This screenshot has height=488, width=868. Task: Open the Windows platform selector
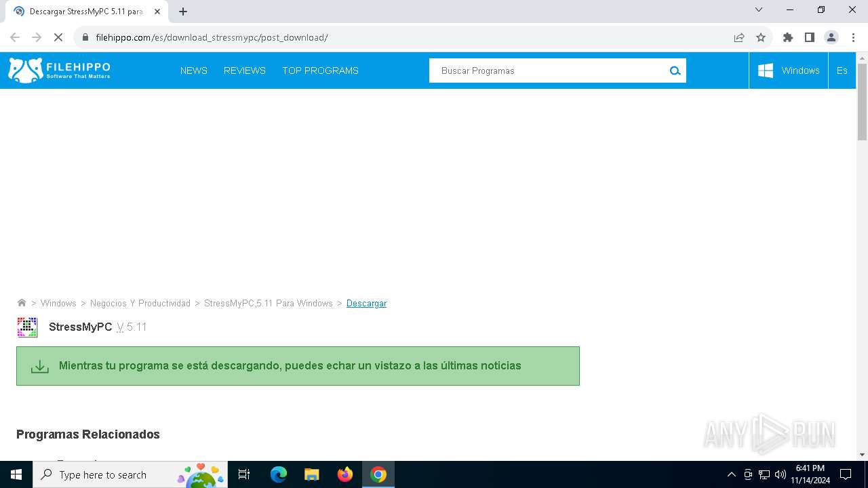789,70
